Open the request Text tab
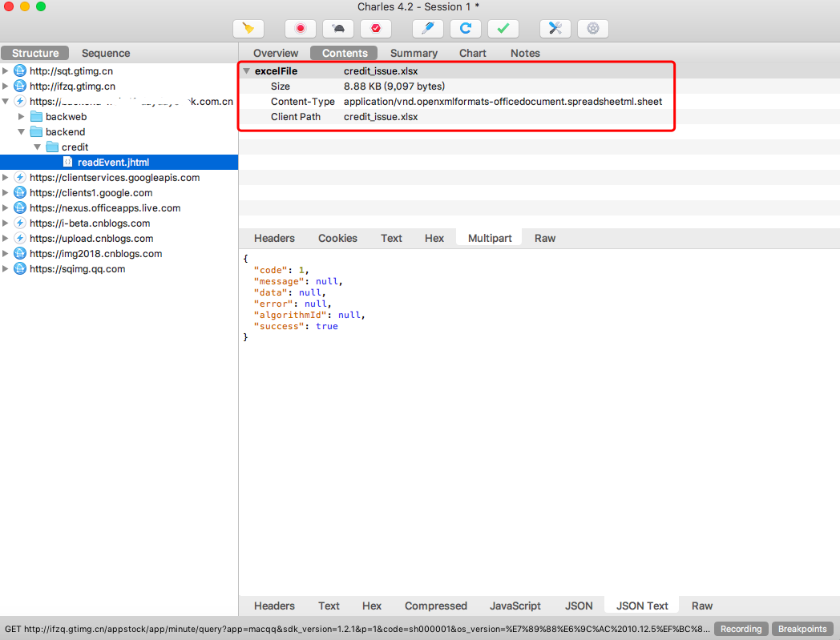This screenshot has width=840, height=640. point(391,239)
